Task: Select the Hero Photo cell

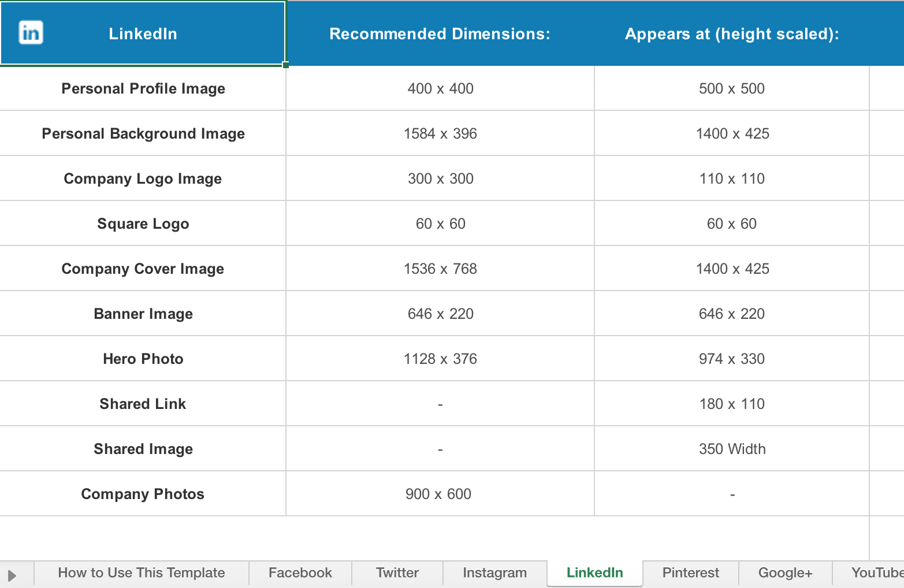Action: click(x=143, y=359)
